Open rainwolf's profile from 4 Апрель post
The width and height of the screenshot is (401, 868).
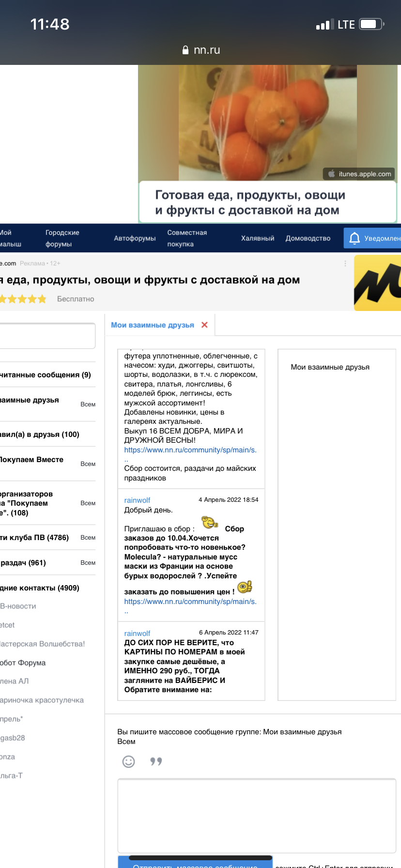137,500
